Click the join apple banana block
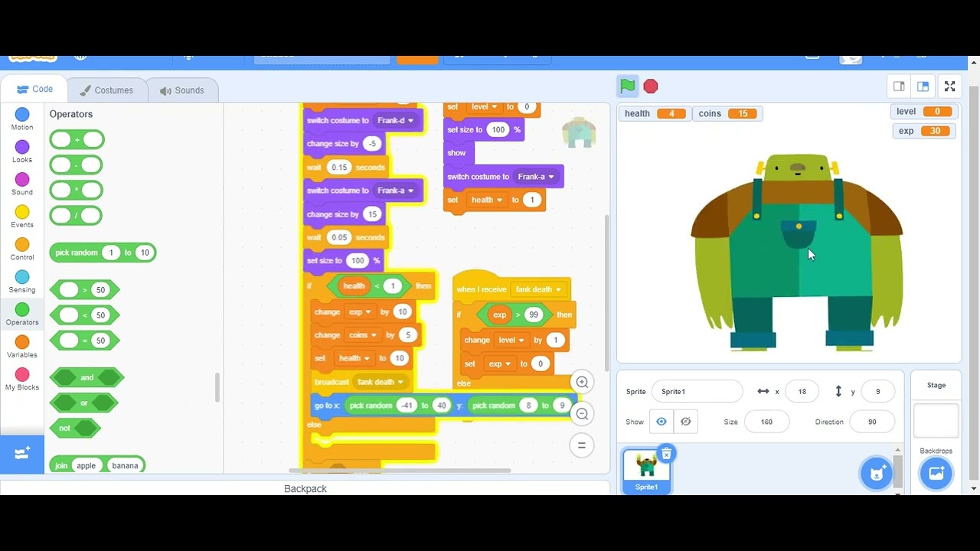The image size is (980, 551). click(x=97, y=465)
